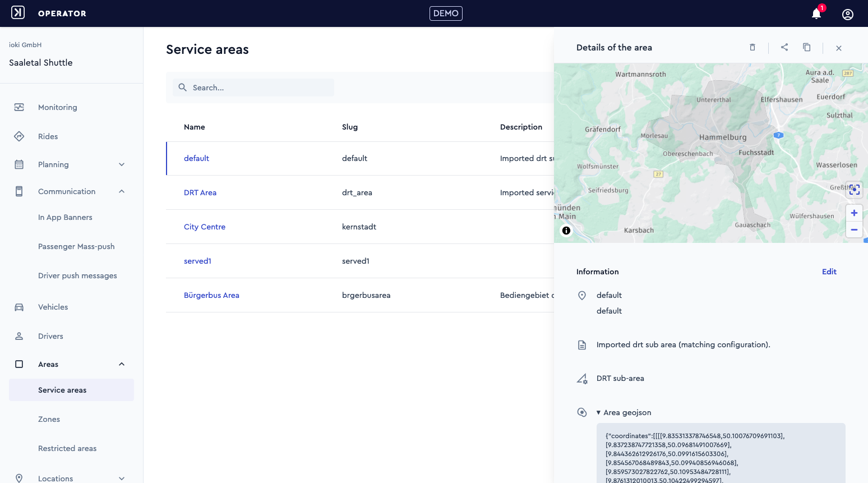Viewport: 868px width, 483px height.
Task: Click the brgerbusarea slug cell
Action: coord(366,296)
